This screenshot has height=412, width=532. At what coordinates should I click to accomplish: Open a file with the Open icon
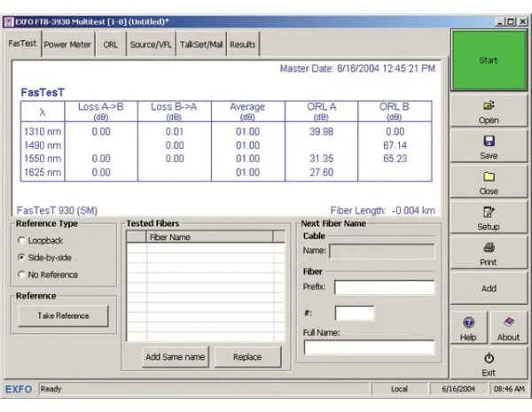click(489, 111)
